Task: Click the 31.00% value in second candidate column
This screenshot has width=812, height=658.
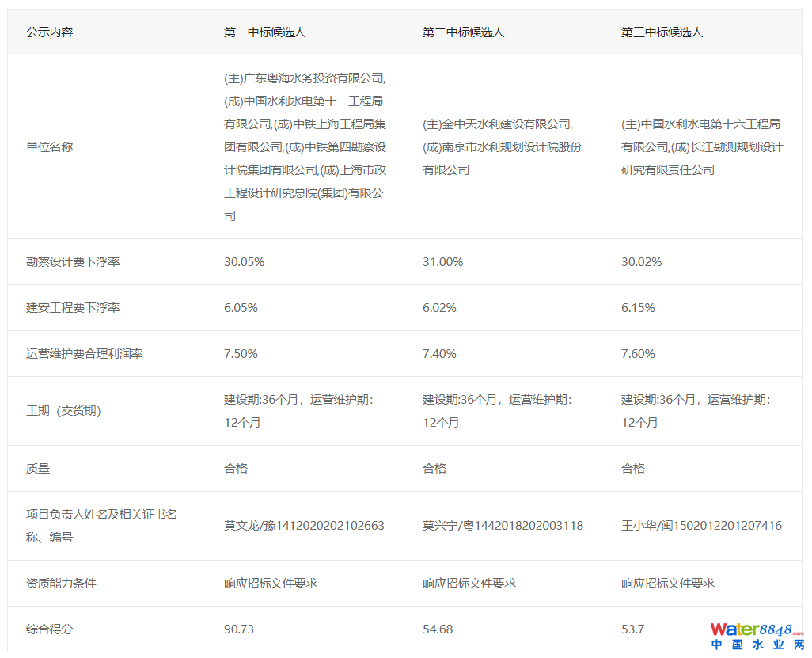Action: click(x=442, y=262)
